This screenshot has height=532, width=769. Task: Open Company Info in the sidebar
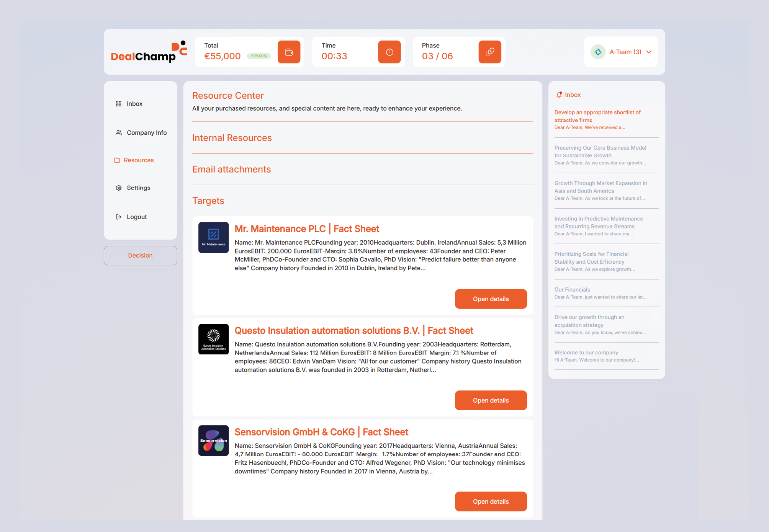(x=146, y=133)
